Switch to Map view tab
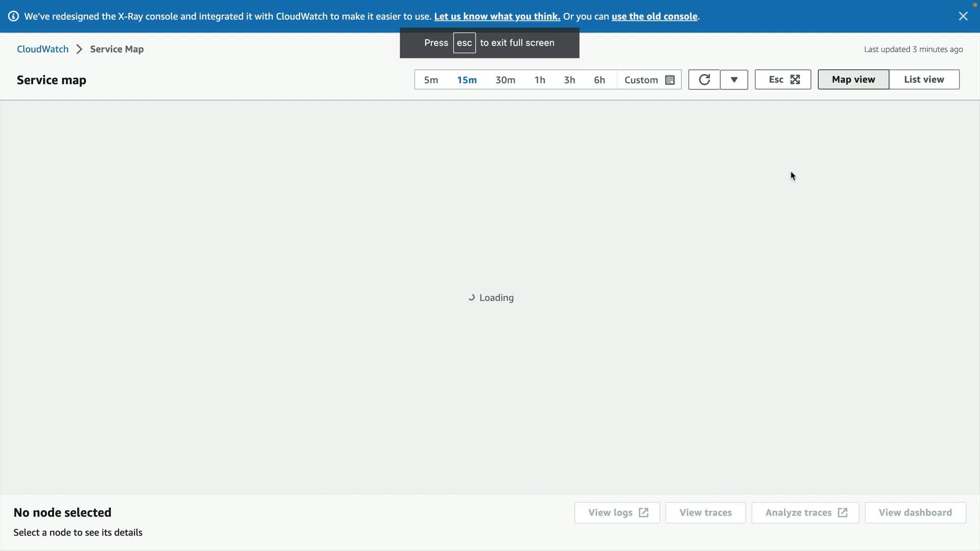 pos(853,80)
